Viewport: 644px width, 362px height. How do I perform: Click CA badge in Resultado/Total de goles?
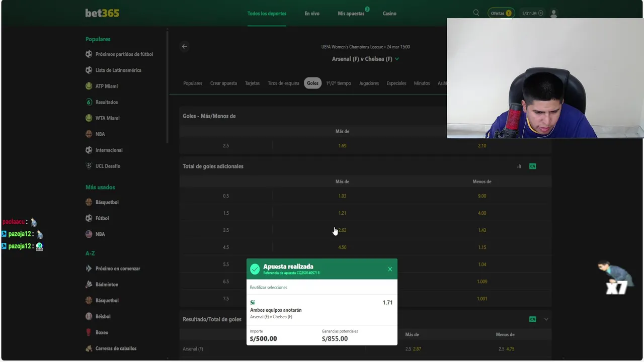tap(532, 319)
